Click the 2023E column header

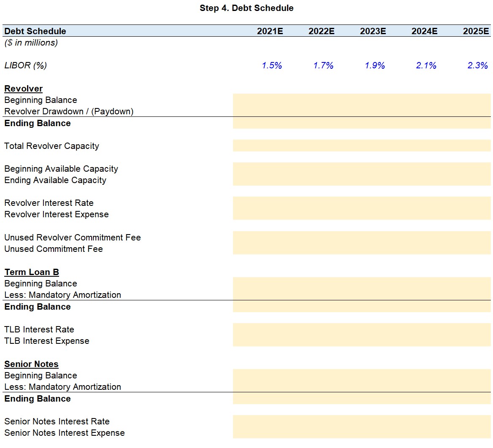[373, 31]
